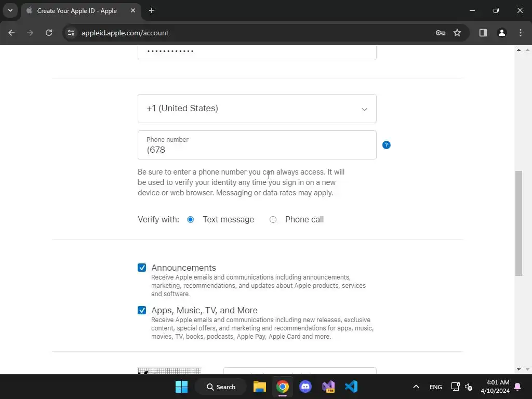Open Discord from the taskbar
This screenshot has height=399, width=532.
pyautogui.click(x=305, y=387)
